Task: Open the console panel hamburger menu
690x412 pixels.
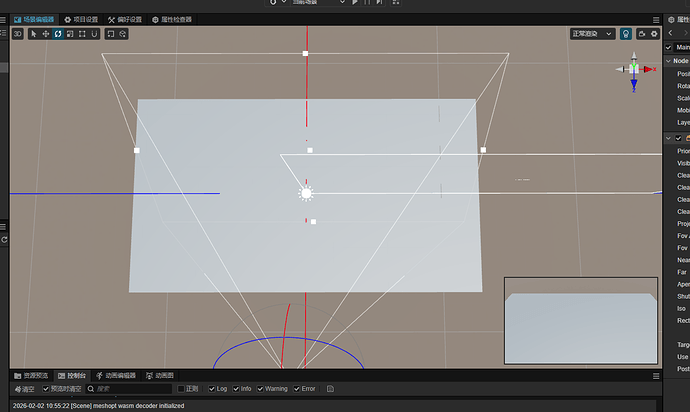Action: [x=656, y=376]
